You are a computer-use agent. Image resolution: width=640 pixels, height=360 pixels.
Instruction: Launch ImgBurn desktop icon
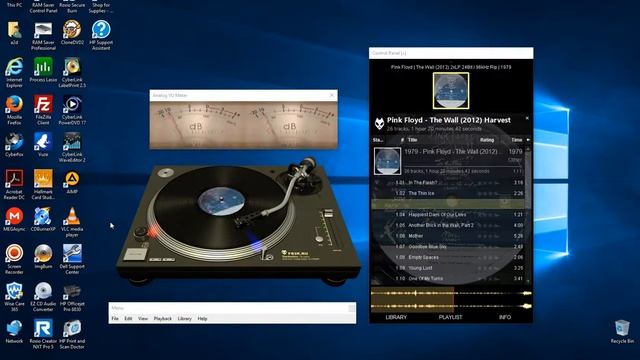coord(43,257)
